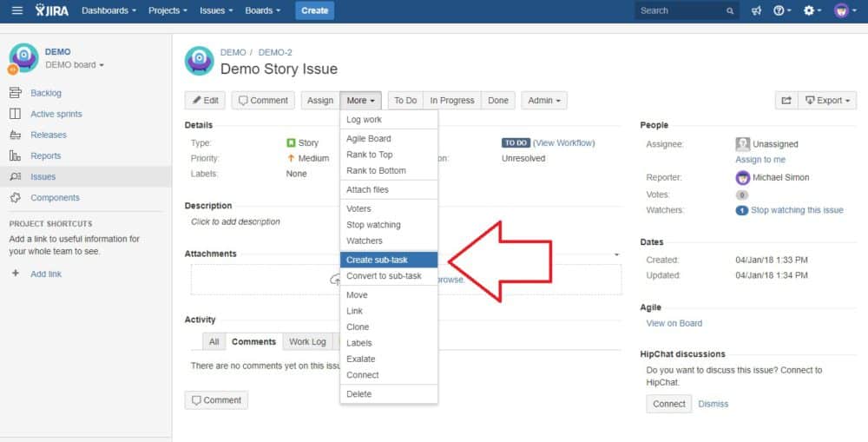Screen dimensions: 868x442
Task: Choose Stop watching in More menu
Action: [389, 225]
